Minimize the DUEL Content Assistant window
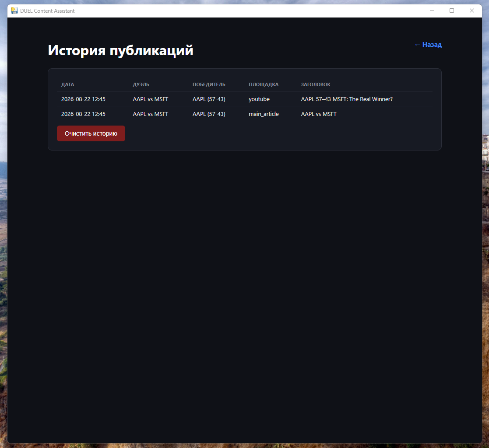 [432, 10]
